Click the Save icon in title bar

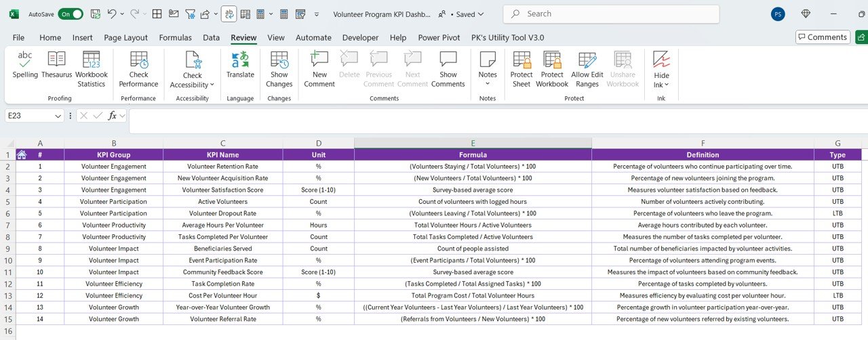[95, 14]
